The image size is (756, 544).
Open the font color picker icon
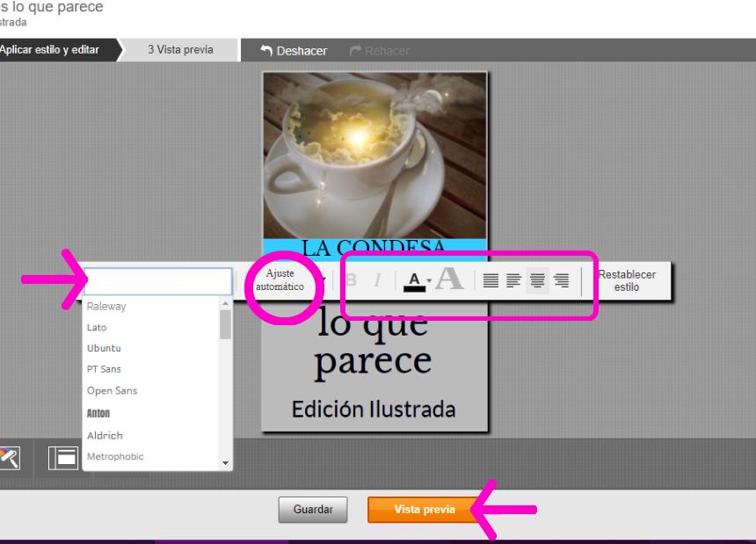tap(413, 281)
